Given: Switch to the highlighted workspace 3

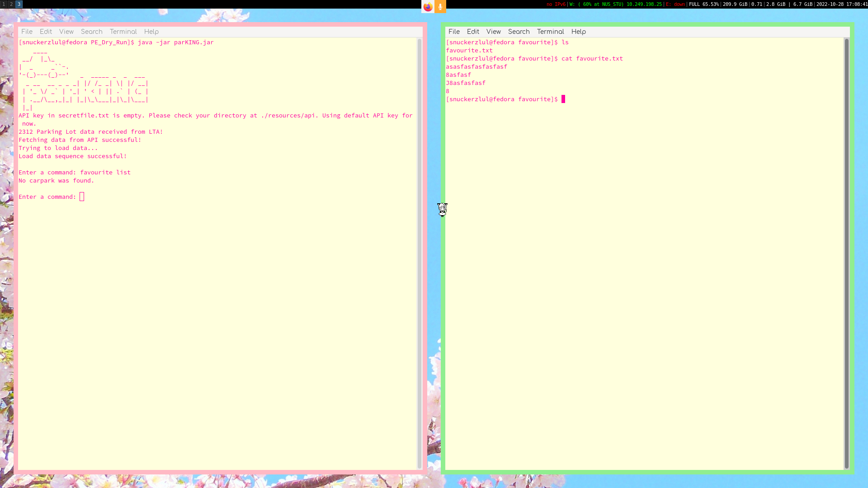Looking at the screenshot, I should click(19, 4).
